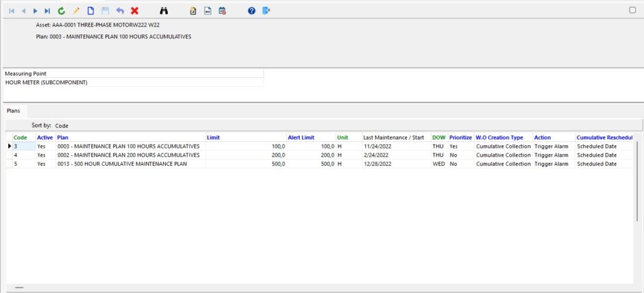Sort by the Active column header
The width and height of the screenshot is (644, 293).
pos(45,138)
